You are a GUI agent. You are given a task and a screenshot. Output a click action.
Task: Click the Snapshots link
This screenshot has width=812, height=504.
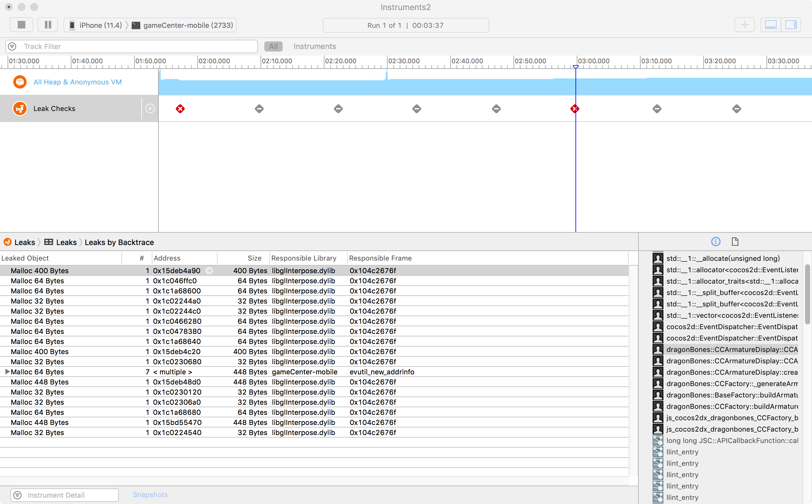click(150, 495)
